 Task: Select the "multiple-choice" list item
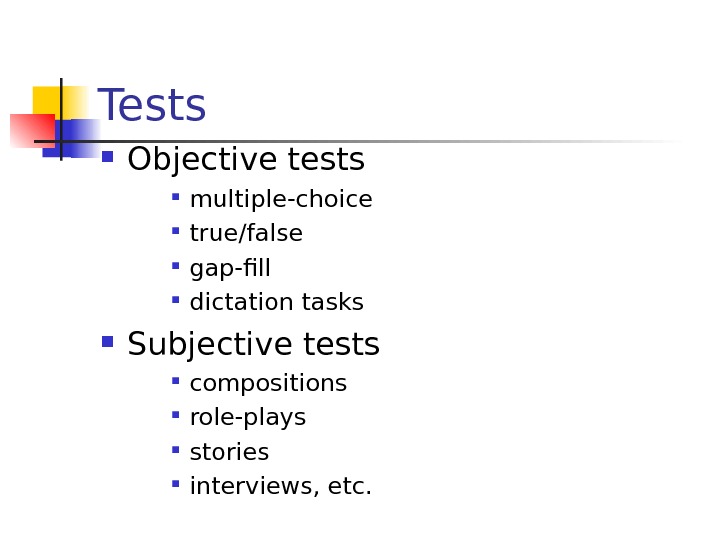[281, 200]
